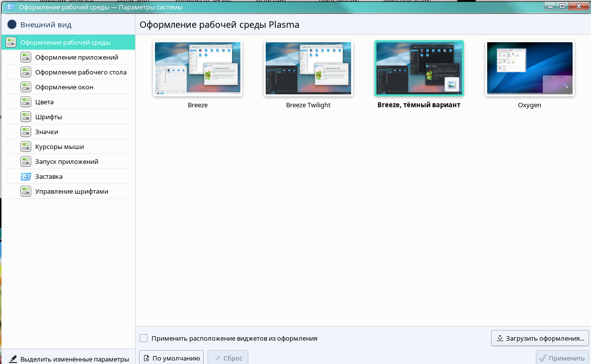Click the Breeze, тёмный вариант label
The width and height of the screenshot is (591, 364).
pyautogui.click(x=419, y=105)
